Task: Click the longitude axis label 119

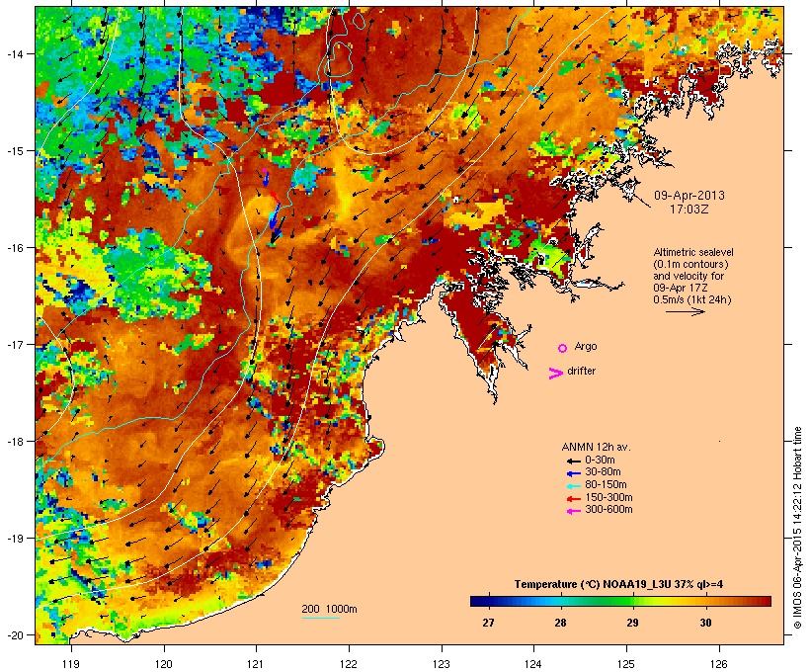Action: tap(71, 664)
